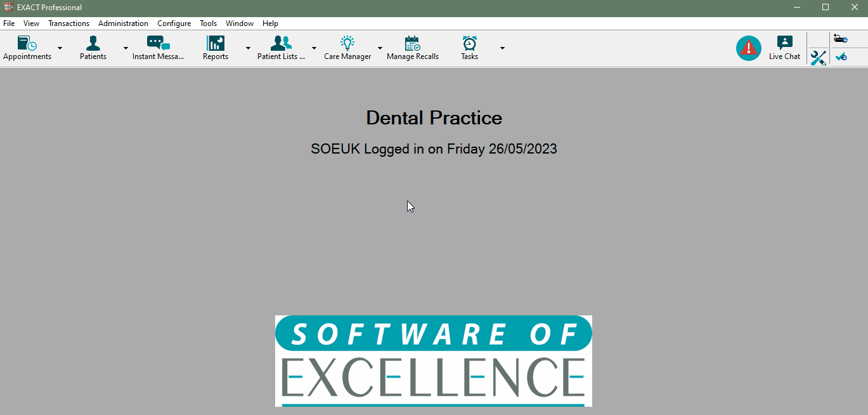Start a Live Chat session
The width and height of the screenshot is (868, 415).
click(x=785, y=48)
